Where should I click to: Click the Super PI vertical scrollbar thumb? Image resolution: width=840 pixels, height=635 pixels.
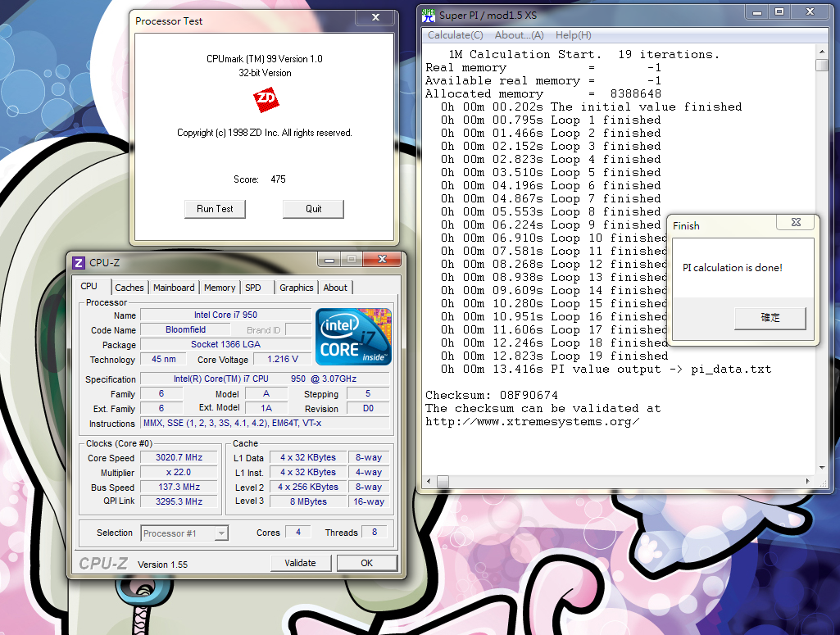(822, 66)
